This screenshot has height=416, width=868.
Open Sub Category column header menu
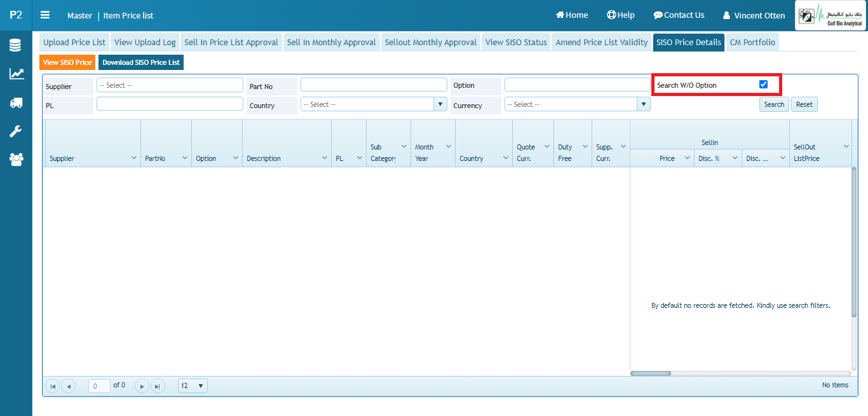(404, 146)
